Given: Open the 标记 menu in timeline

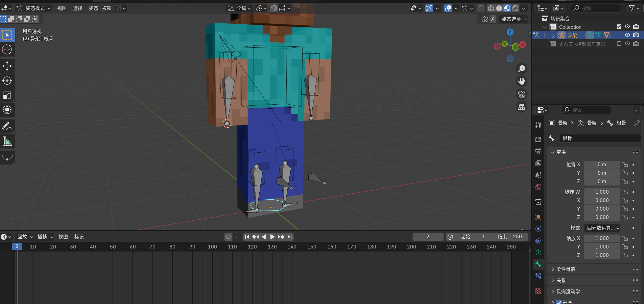Looking at the screenshot, I should tap(79, 237).
